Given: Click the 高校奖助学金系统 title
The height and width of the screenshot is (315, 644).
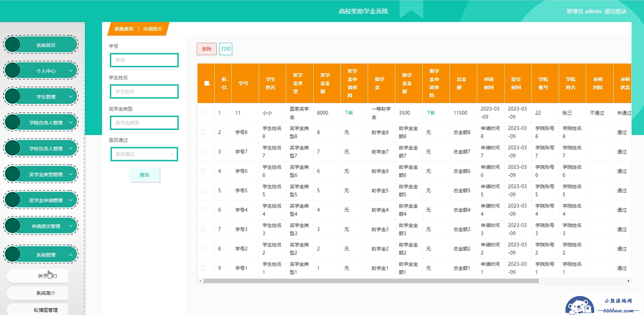Looking at the screenshot, I should 363,11.
